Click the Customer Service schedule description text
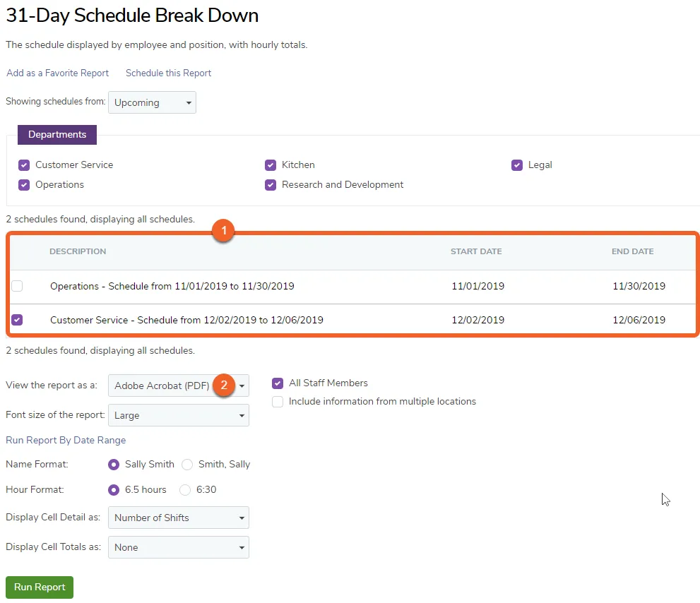The image size is (700, 603). [x=186, y=320]
